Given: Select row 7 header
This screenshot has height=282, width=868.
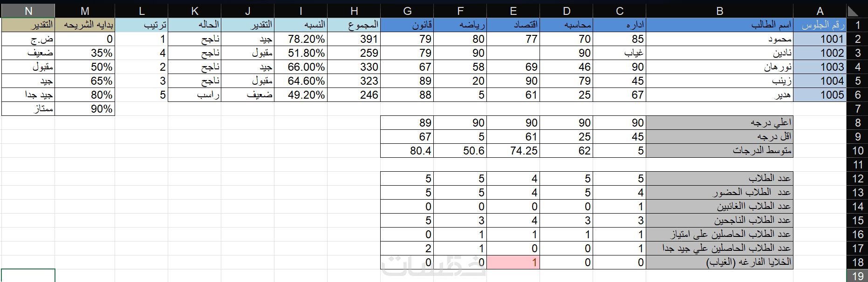Looking at the screenshot, I should pyautogui.click(x=857, y=109).
